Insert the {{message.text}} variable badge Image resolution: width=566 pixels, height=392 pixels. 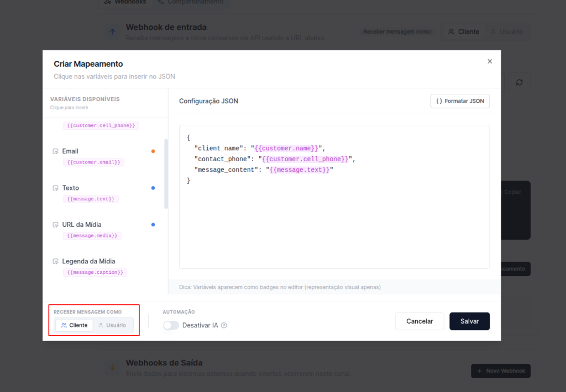91,199
